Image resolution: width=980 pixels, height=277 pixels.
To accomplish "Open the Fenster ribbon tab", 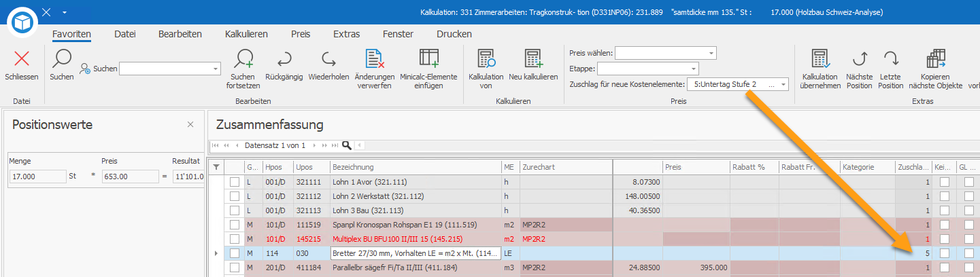I will pyautogui.click(x=398, y=34).
